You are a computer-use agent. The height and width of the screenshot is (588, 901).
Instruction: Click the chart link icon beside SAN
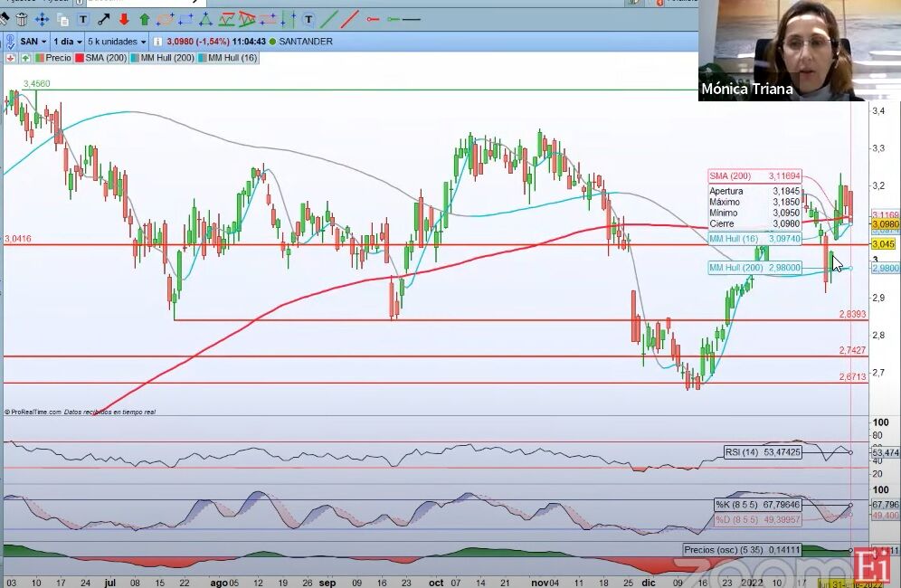(x=10, y=42)
